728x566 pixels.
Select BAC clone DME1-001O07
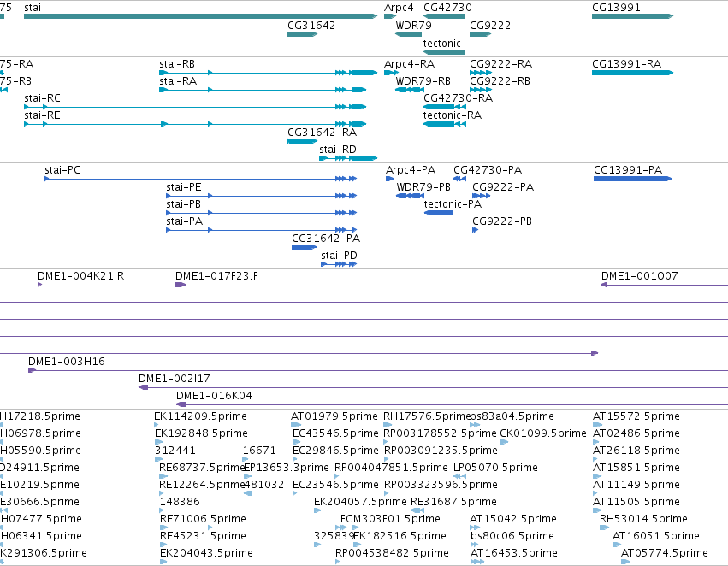(x=665, y=285)
